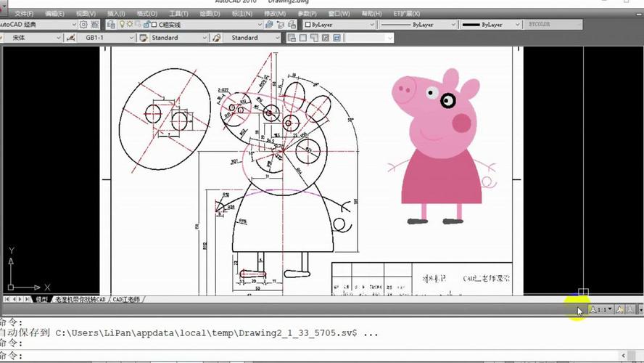Open the 文件(F) menu
Screen dimensions: 644x363
pos(24,14)
